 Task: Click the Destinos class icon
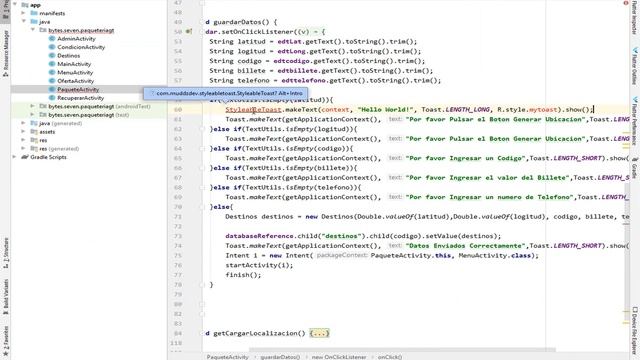pyautogui.click(x=52, y=56)
